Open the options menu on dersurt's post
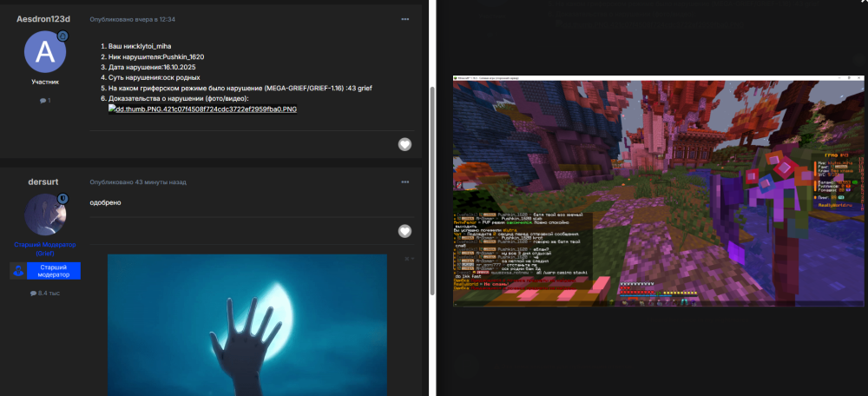This screenshot has height=396, width=868. pyautogui.click(x=405, y=182)
